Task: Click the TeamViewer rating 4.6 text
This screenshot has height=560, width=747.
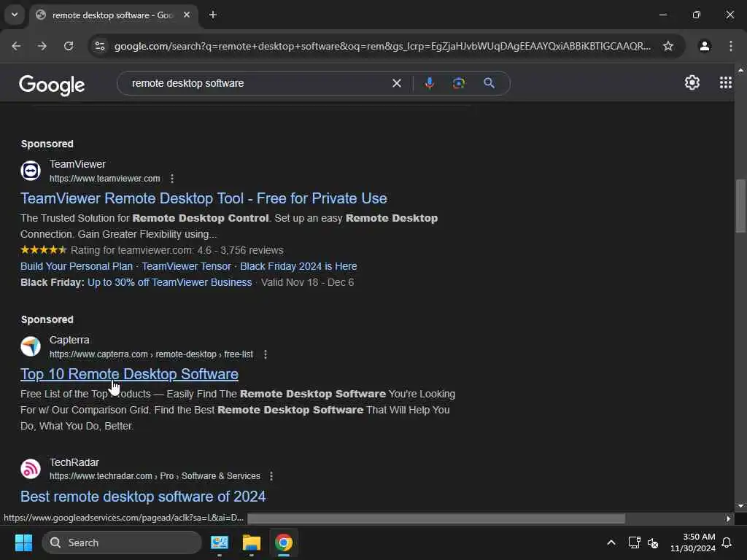Action: tap(177, 251)
